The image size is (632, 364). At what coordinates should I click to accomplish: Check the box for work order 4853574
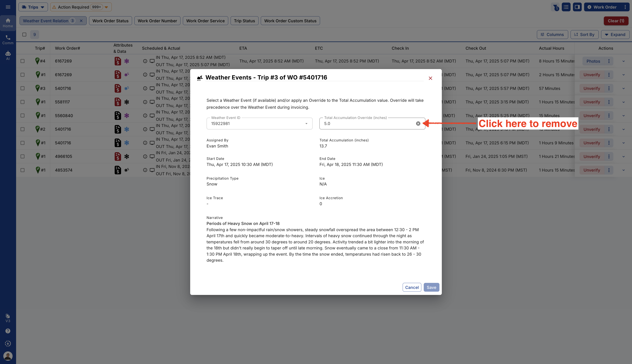pyautogui.click(x=22, y=170)
